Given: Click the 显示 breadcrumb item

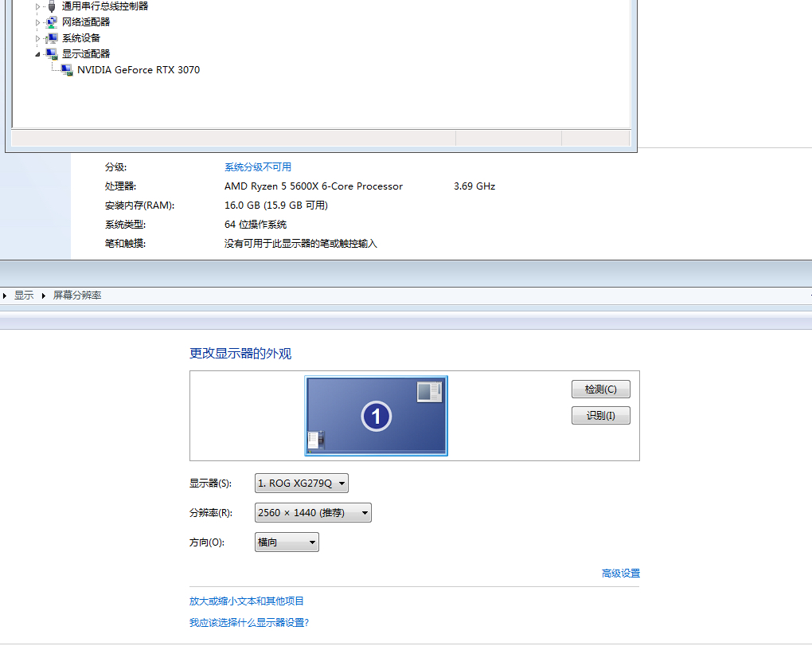Looking at the screenshot, I should pyautogui.click(x=22, y=295).
